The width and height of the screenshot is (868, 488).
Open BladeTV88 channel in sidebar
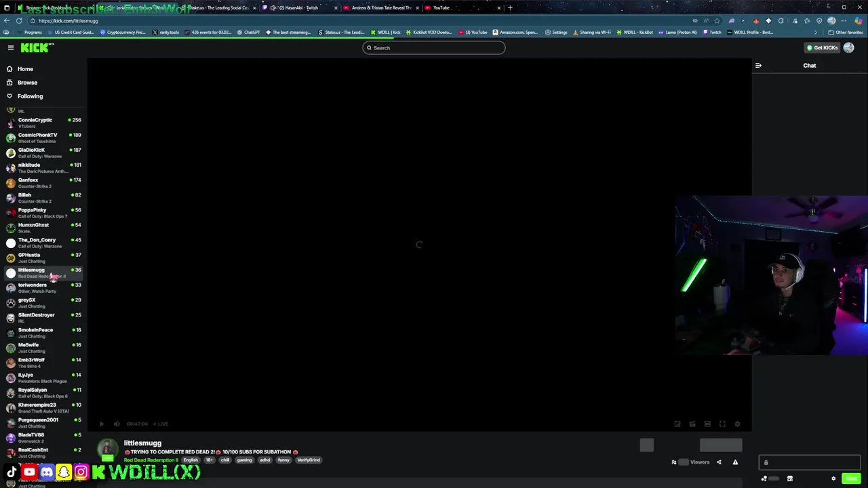pyautogui.click(x=43, y=437)
